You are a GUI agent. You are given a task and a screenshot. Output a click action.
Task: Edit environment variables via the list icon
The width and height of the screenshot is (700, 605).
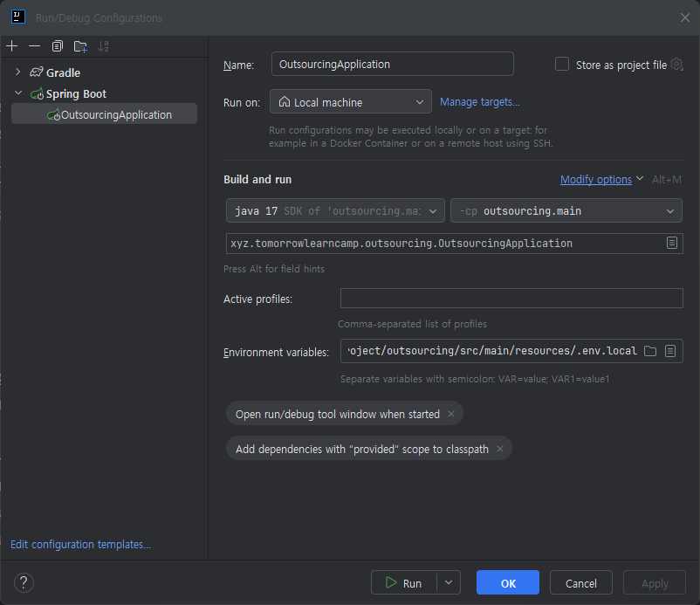[x=670, y=351]
